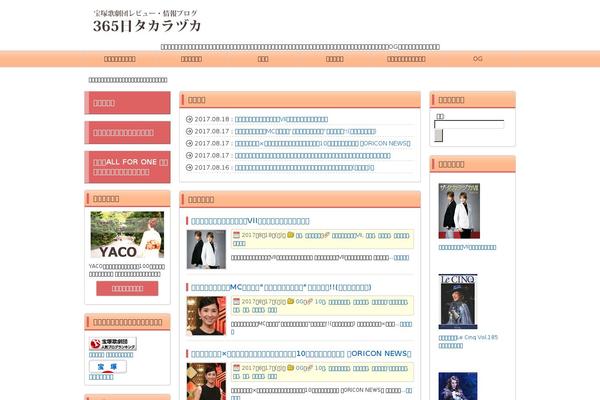
Task: Click tag icon in the VII article meta box
Action: coord(327,235)
